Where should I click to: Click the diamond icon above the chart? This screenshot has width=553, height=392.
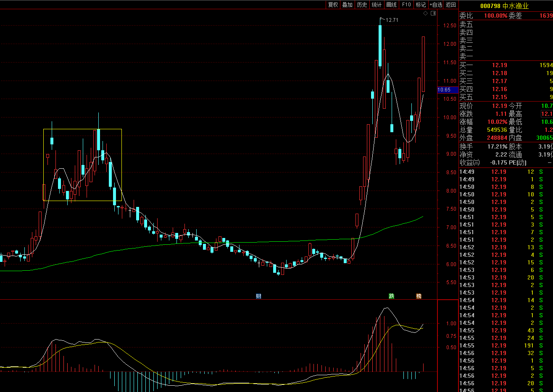click(425, 13)
